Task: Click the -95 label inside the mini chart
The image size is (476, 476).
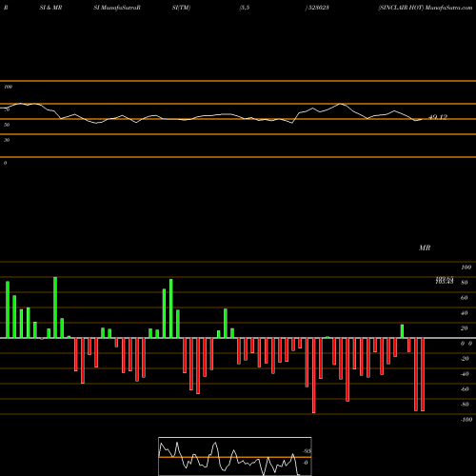Action: coord(307,451)
